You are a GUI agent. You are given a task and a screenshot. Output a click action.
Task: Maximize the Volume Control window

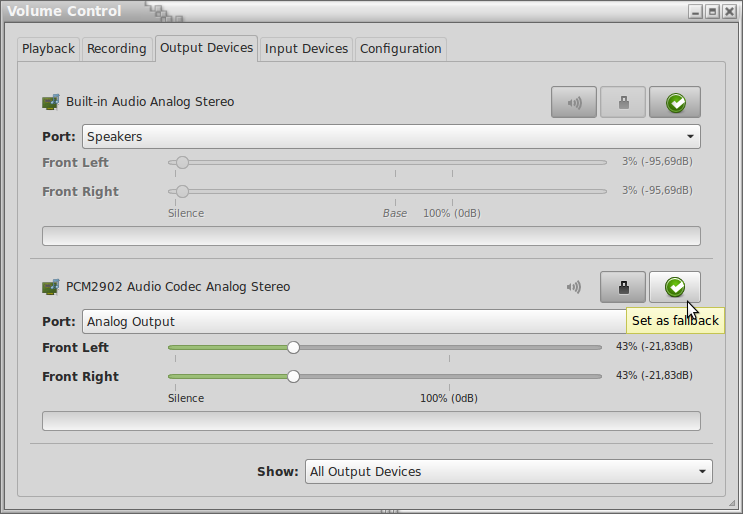coord(712,12)
